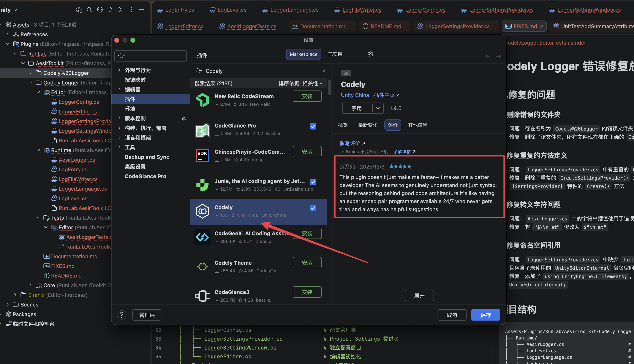Open the dropdown next to the 禁用 button
Viewport: 634px width, 364px height.
click(x=378, y=108)
